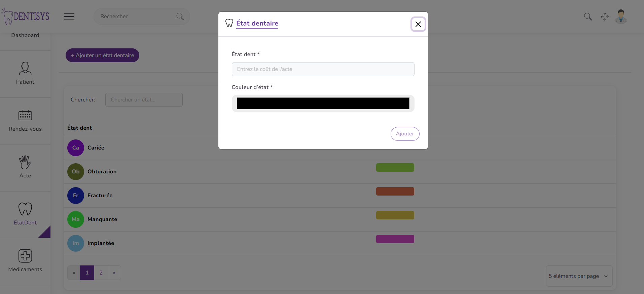Open the Rendez-vous calendar icon

[25, 116]
